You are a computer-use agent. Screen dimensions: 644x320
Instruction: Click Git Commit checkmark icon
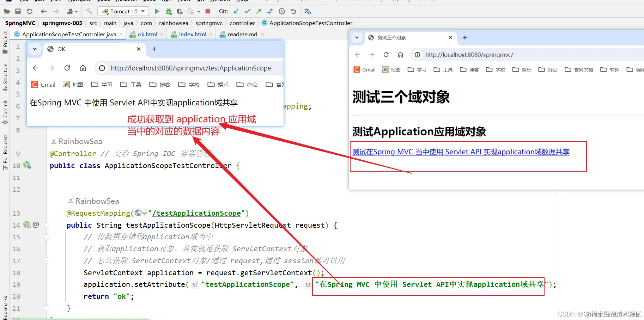point(247,11)
